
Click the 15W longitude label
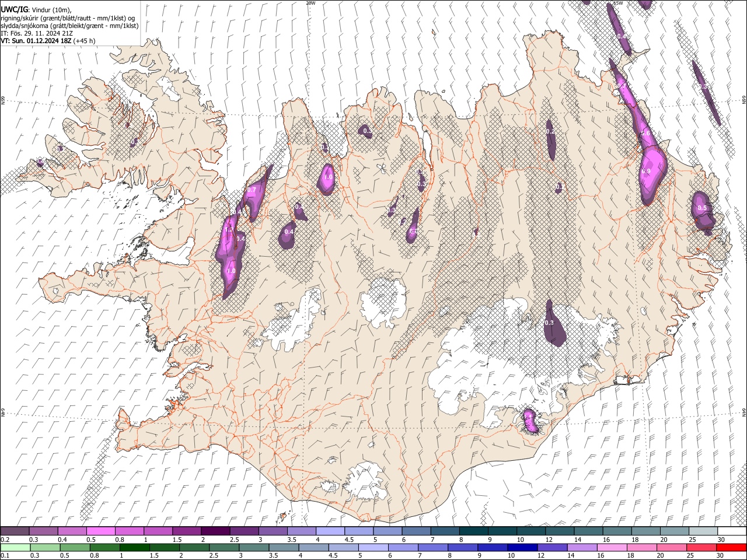pyautogui.click(x=618, y=3)
